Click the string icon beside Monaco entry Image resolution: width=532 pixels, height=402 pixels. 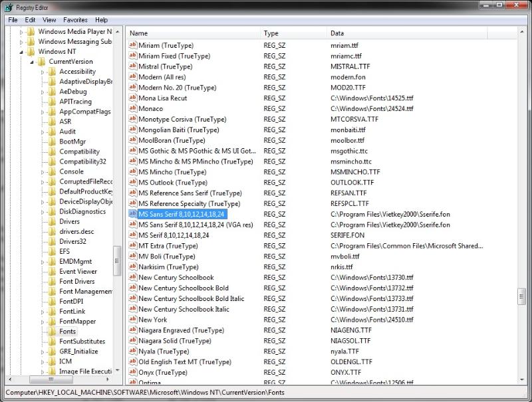[x=132, y=108]
